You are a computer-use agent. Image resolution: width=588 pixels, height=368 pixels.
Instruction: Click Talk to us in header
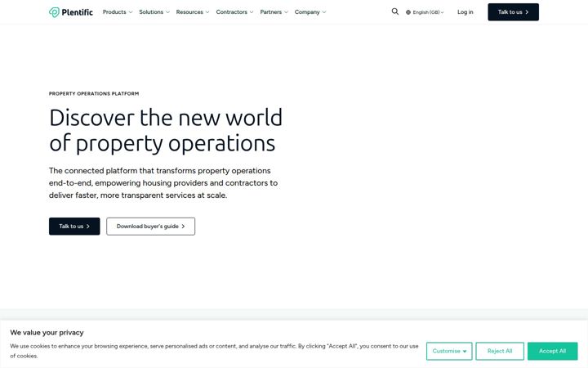[513, 12]
